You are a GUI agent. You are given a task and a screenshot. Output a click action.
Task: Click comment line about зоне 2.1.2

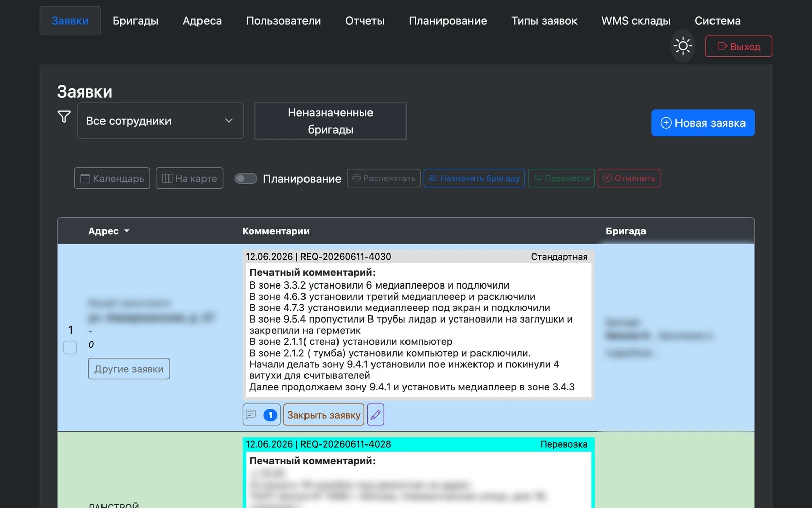pos(390,353)
